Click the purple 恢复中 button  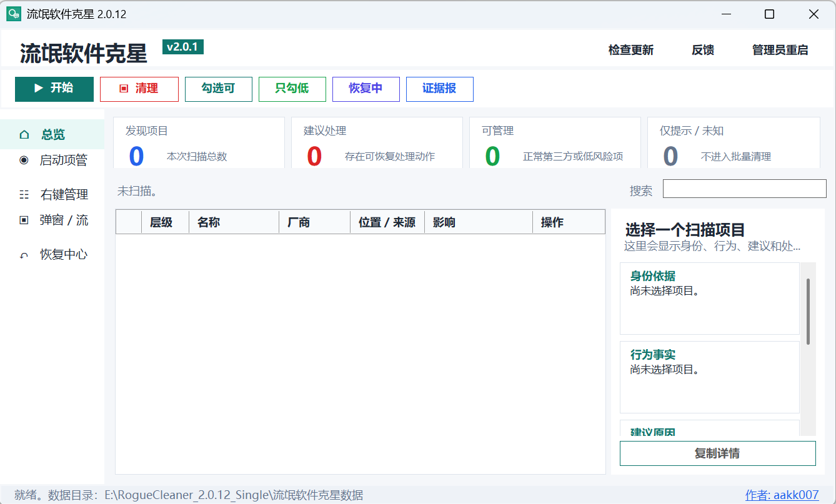[366, 89]
